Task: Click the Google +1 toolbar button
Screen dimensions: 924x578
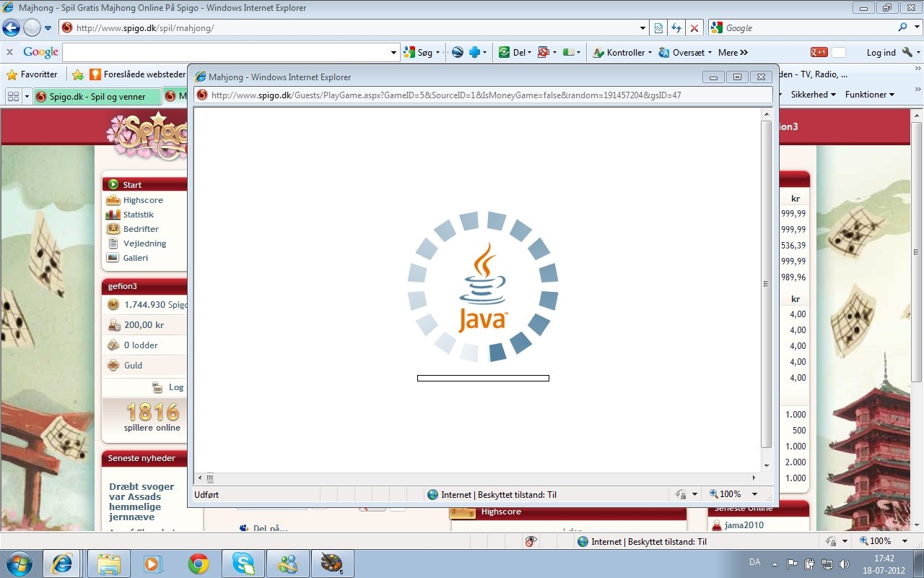Action: [819, 52]
